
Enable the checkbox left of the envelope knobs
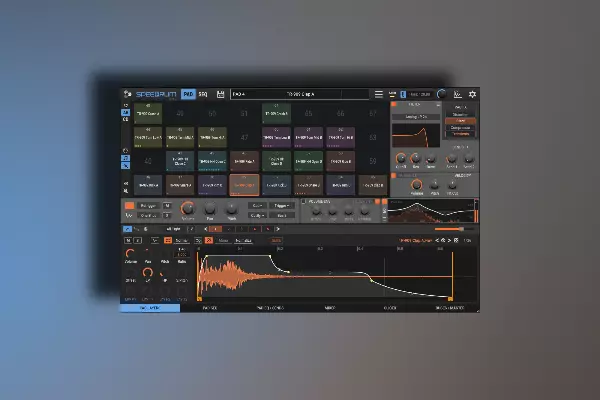[303, 201]
